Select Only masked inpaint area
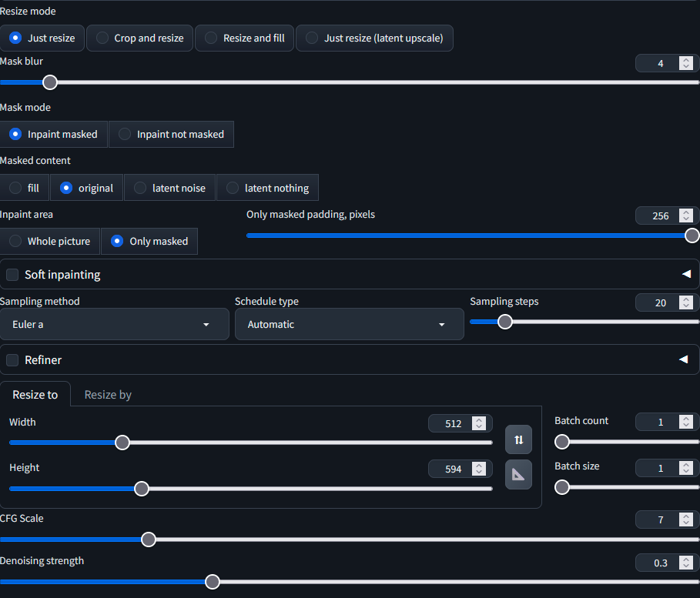Screen dimensions: 700x598 149,242
